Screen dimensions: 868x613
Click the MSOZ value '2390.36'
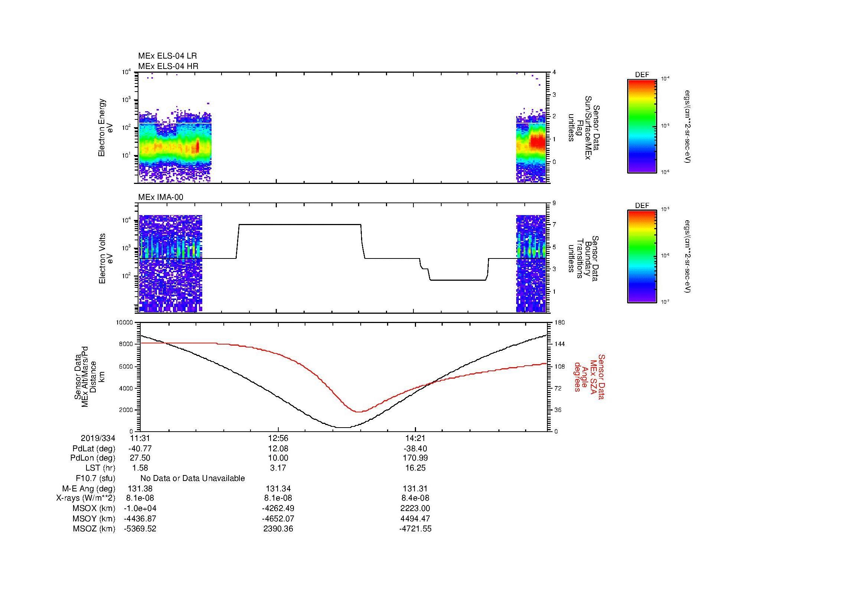point(278,529)
